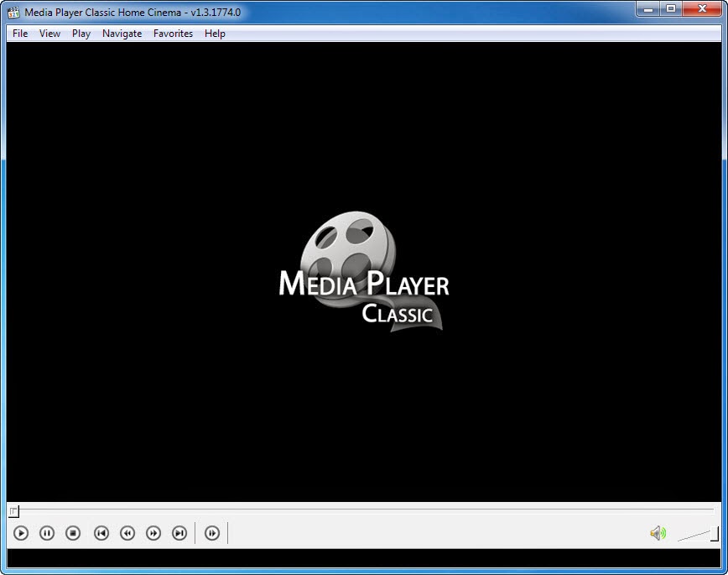Open the Help menu

[215, 34]
